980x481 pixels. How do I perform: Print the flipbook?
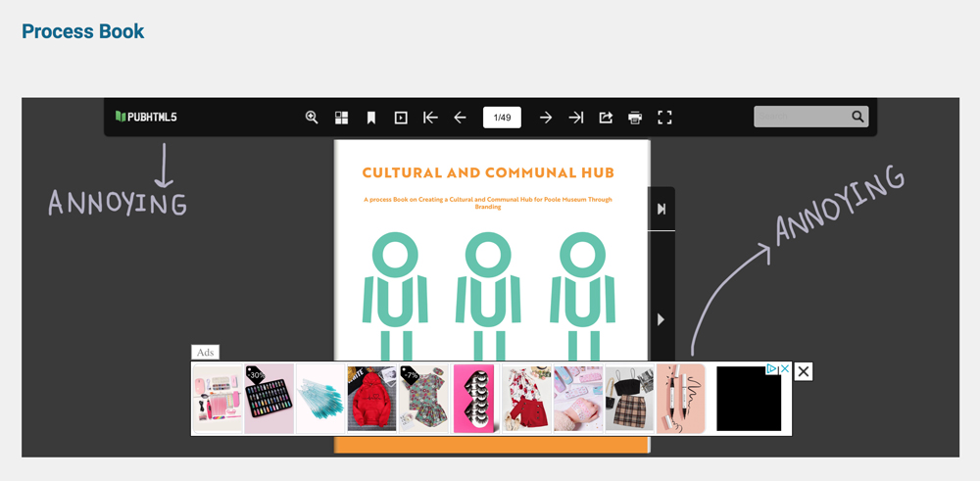(635, 118)
